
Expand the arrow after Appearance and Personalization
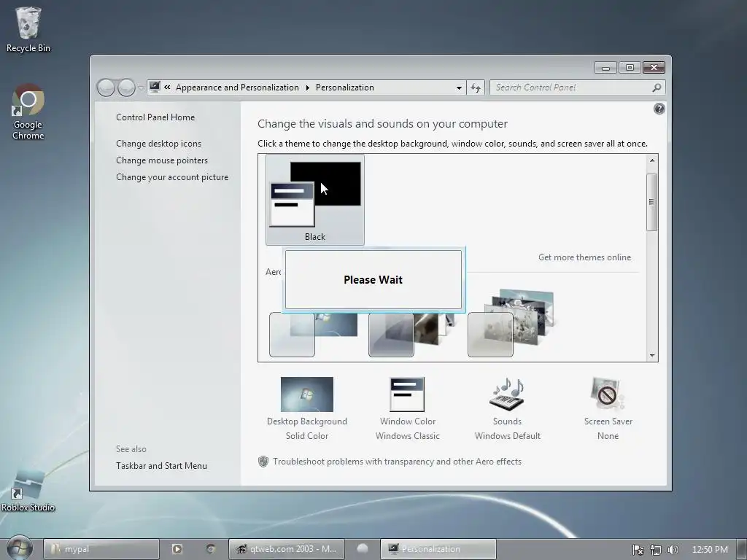tap(307, 87)
